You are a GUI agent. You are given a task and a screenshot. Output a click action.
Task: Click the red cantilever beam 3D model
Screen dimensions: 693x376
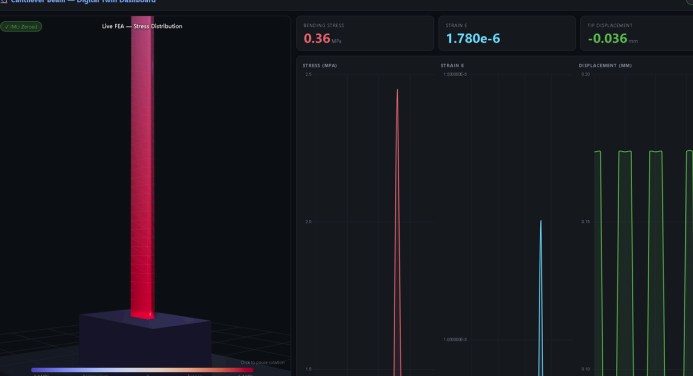(x=142, y=167)
